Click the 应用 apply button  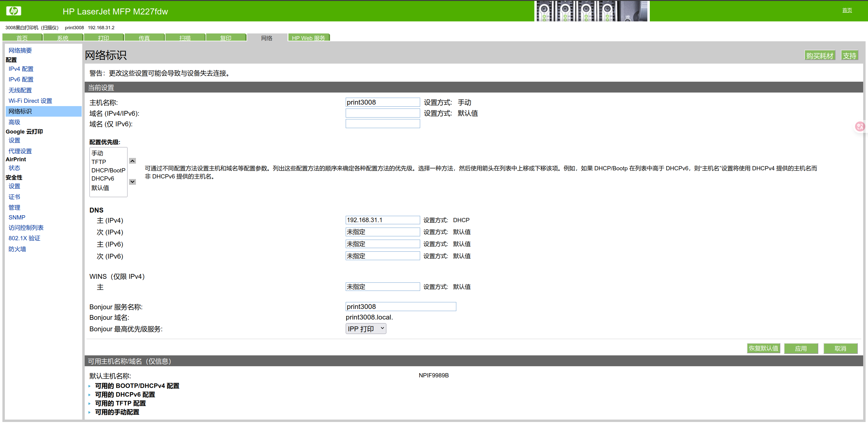point(801,348)
